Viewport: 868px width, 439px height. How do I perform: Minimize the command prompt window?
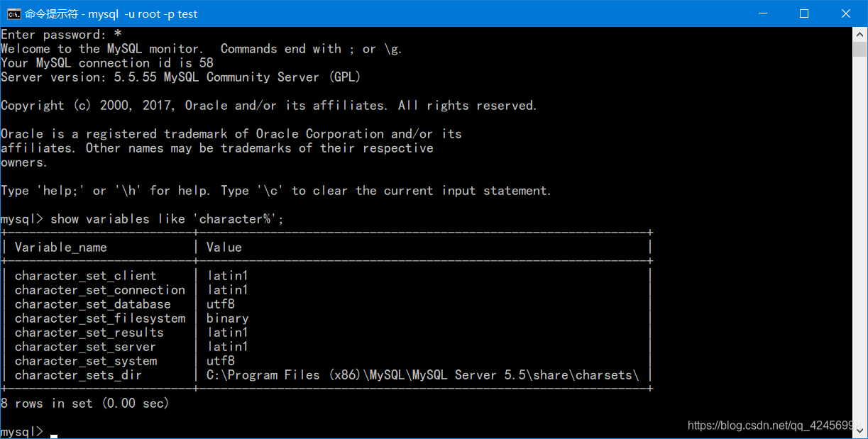tap(763, 13)
